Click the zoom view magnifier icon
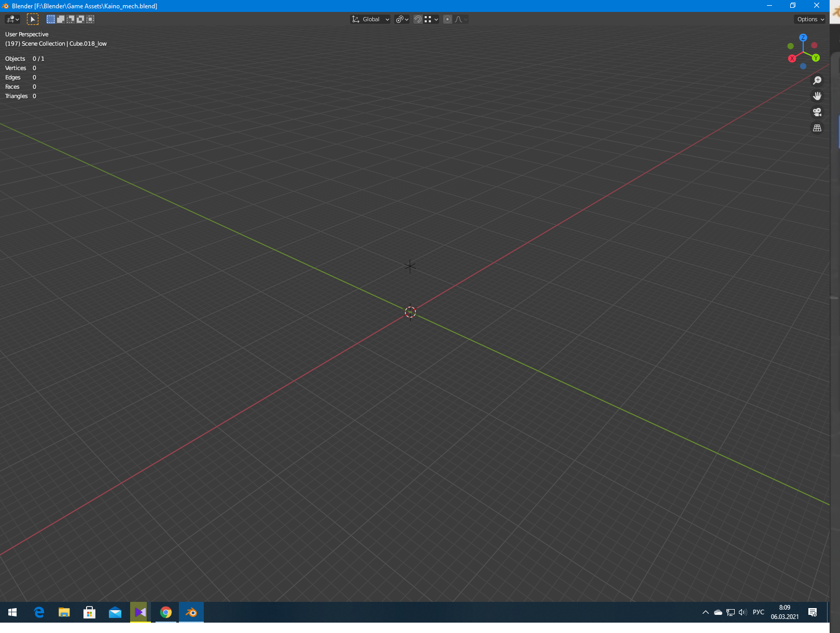Viewport: 840px width, 633px height. pyautogui.click(x=817, y=80)
